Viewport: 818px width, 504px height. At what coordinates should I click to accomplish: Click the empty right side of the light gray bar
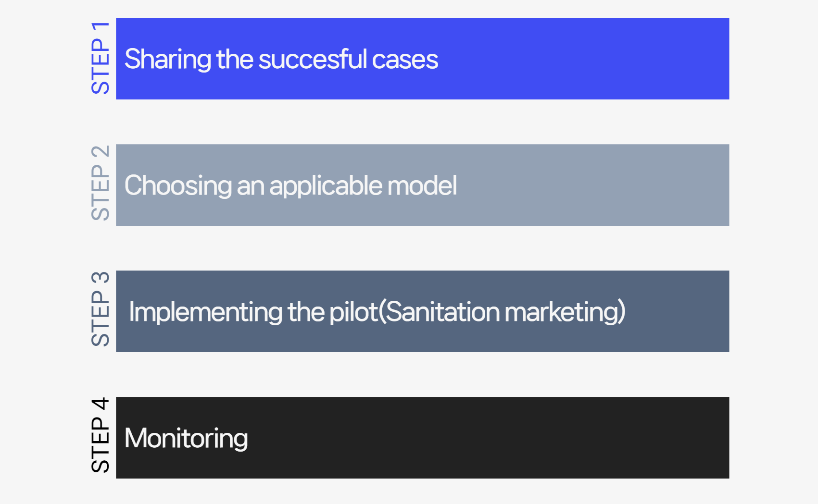pos(593,185)
